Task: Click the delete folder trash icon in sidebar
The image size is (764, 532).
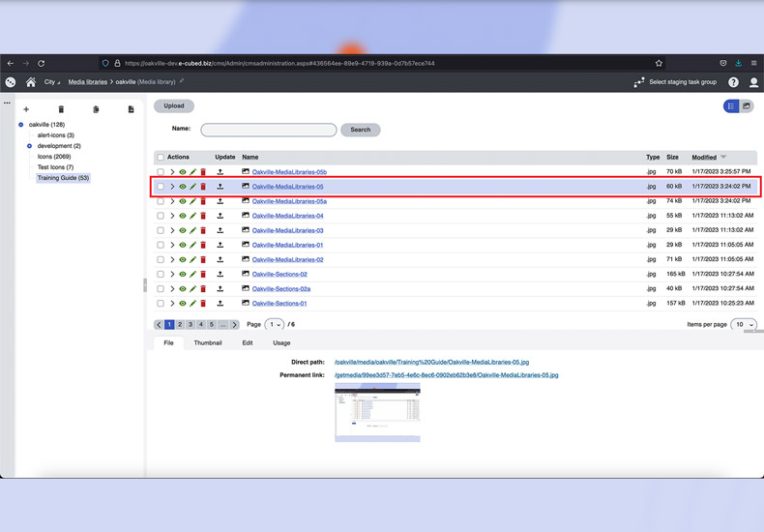Action: (x=61, y=109)
